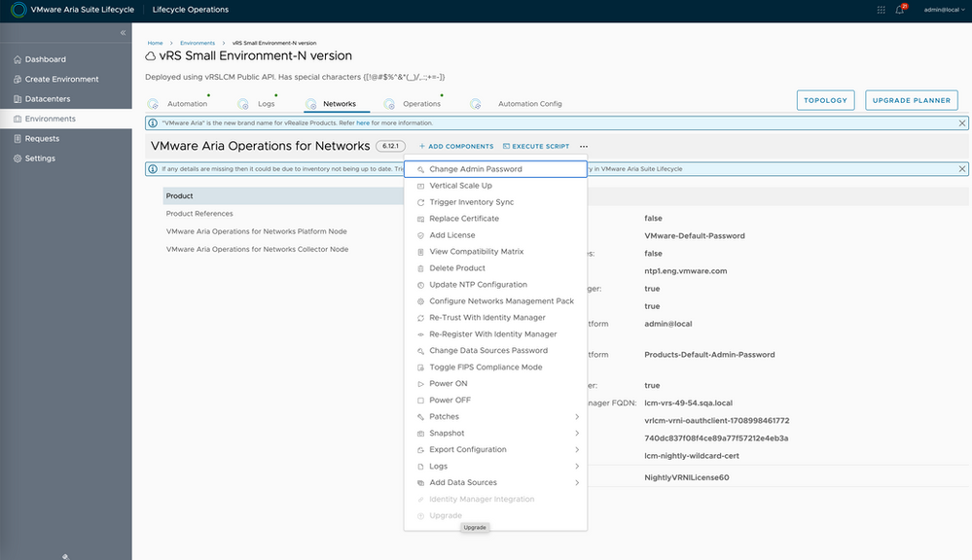Switch to the Networks tab
Viewport: 972px width, 560px height.
coord(340,104)
